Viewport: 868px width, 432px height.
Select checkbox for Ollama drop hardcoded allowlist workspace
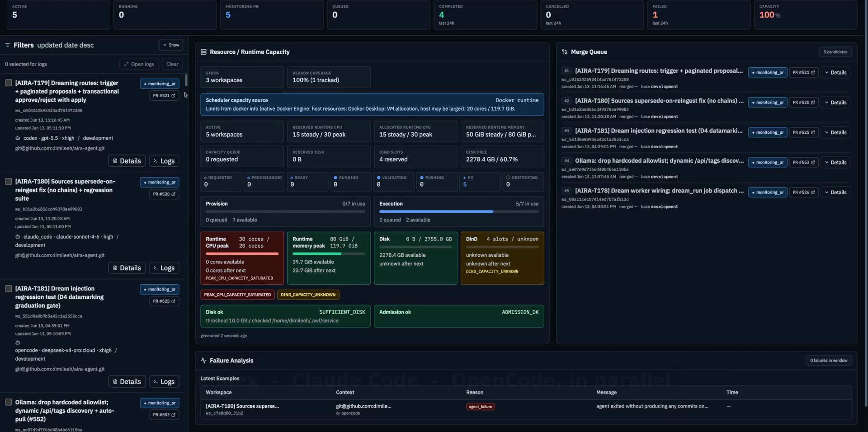[x=8, y=402]
